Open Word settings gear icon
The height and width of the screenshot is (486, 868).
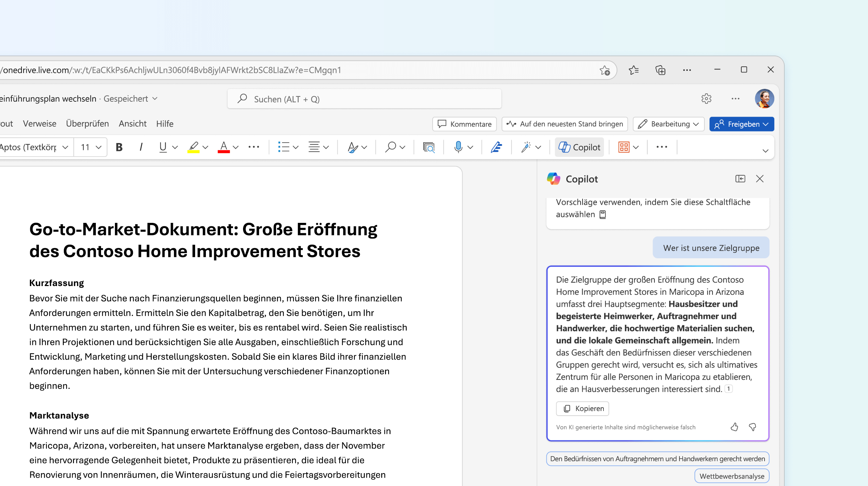click(x=706, y=99)
